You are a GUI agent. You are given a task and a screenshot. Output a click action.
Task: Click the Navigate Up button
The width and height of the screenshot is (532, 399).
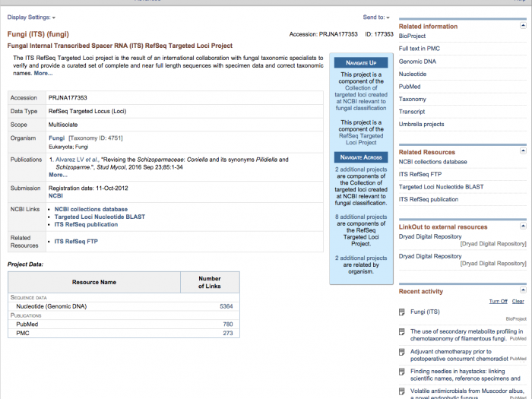pyautogui.click(x=361, y=63)
